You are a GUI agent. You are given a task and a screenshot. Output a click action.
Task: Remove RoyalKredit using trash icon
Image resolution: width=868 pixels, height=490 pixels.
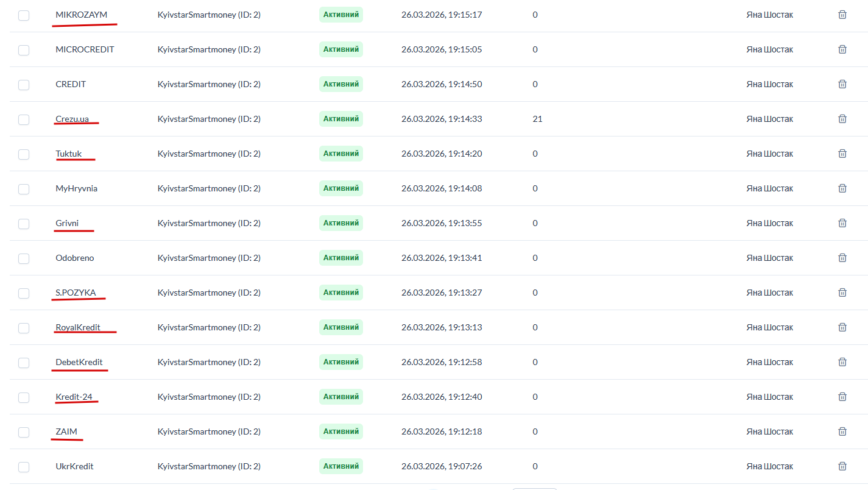pos(842,327)
